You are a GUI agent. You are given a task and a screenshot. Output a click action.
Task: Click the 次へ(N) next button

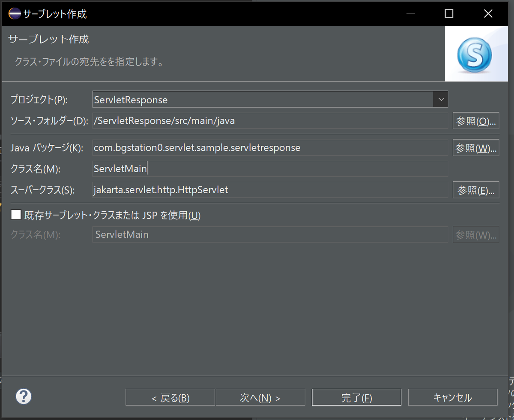260,397
